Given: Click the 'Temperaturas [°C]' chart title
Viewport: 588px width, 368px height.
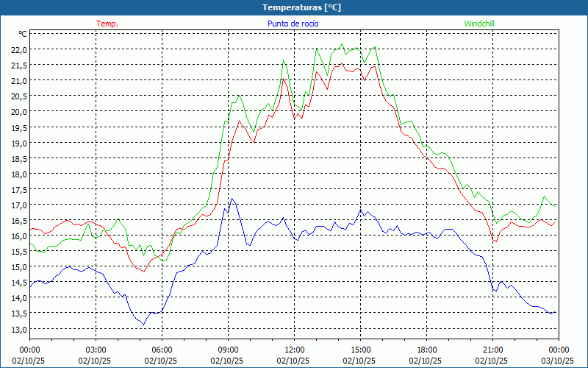Looking at the screenshot, I should click(301, 7).
